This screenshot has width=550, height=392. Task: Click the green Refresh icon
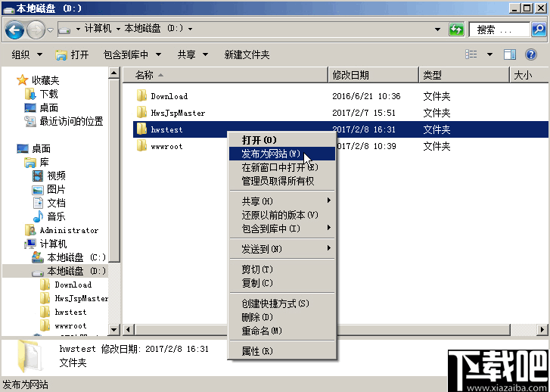point(456,30)
